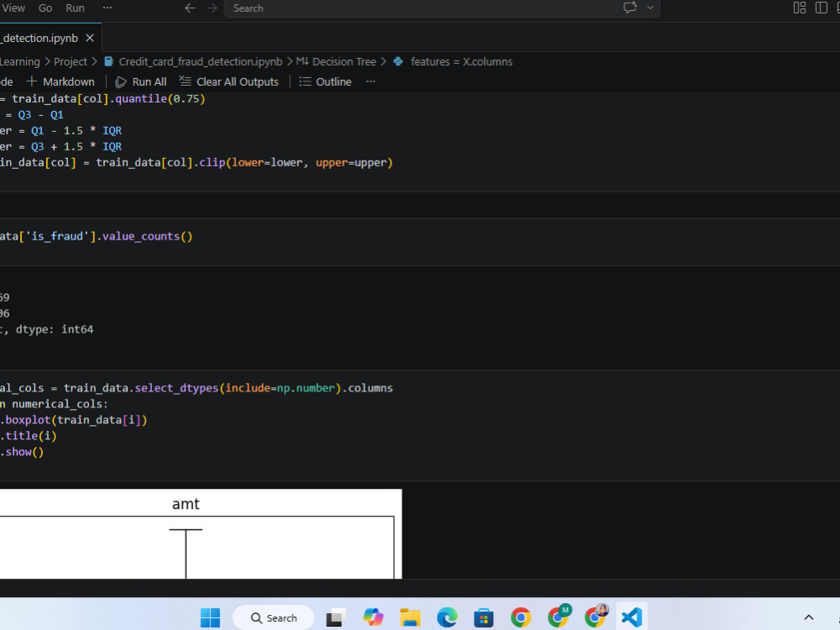Viewport: 840px width, 630px height.
Task: Open the View menu
Action: point(13,8)
